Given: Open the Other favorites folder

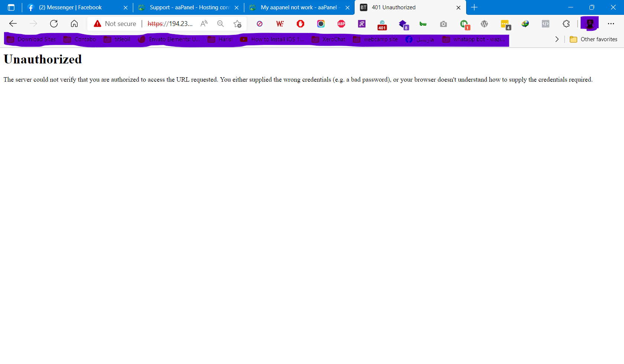Looking at the screenshot, I should point(594,39).
